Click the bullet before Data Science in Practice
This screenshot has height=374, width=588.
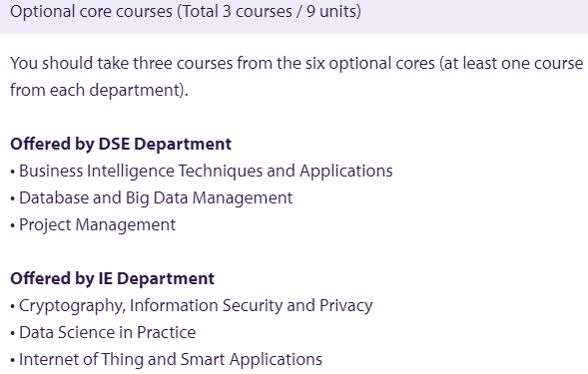(13, 333)
